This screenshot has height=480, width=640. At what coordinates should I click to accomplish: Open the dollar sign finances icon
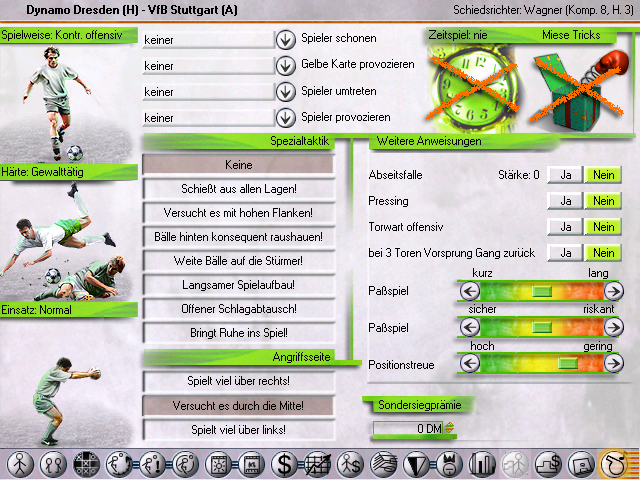coord(284,464)
